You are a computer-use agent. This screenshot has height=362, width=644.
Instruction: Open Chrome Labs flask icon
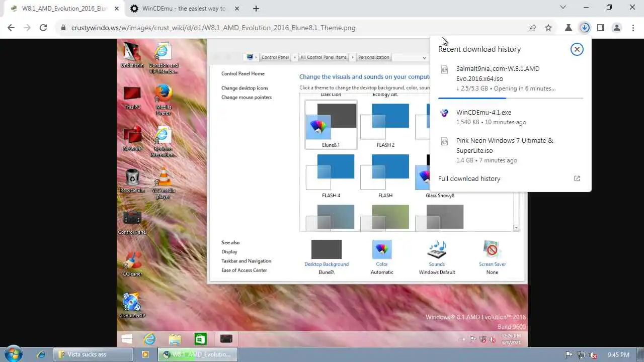(569, 28)
